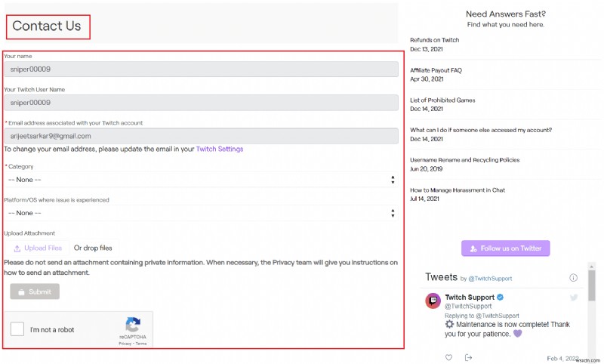Image resolution: width=604 pixels, height=364 pixels.
Task: Open the Twitch Settings link
Action: coord(220,149)
